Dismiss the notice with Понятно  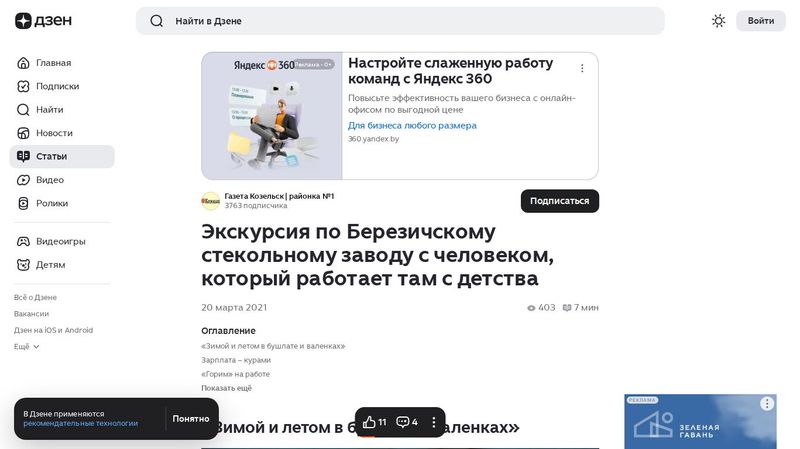pyautogui.click(x=191, y=419)
